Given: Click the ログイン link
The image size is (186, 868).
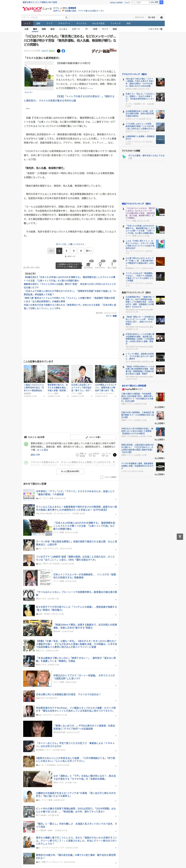Looking at the screenshot, I should pyautogui.click(x=57, y=11).
